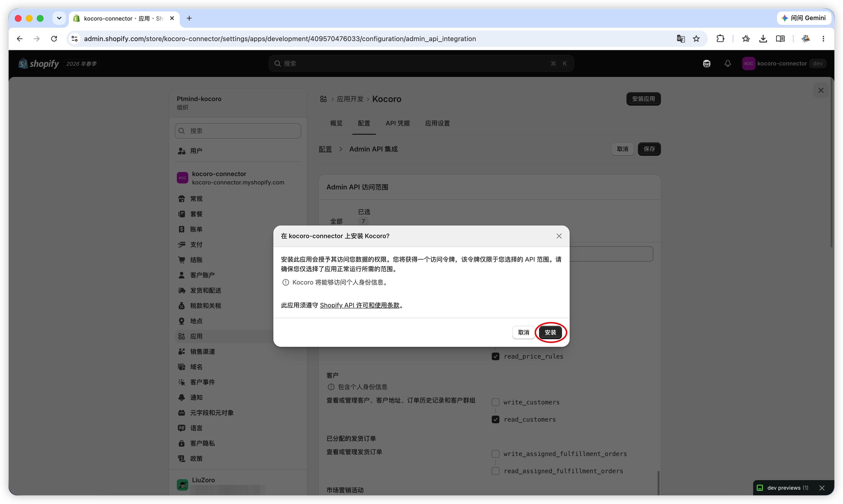Open 语言 settings
The image size is (843, 504).
point(238,428)
